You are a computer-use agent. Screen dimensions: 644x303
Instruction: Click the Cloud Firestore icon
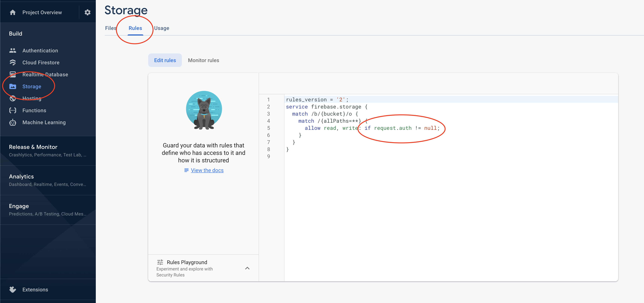pos(13,62)
